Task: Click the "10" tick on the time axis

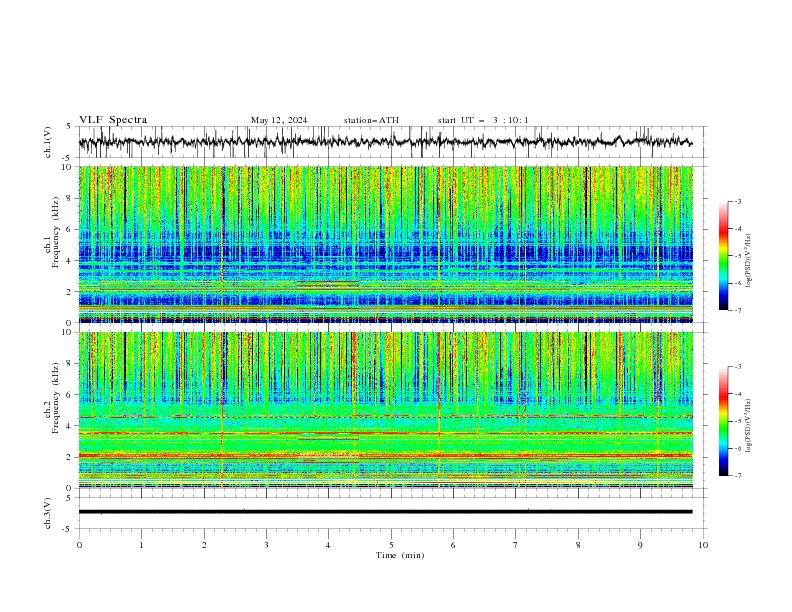Action: [x=703, y=545]
